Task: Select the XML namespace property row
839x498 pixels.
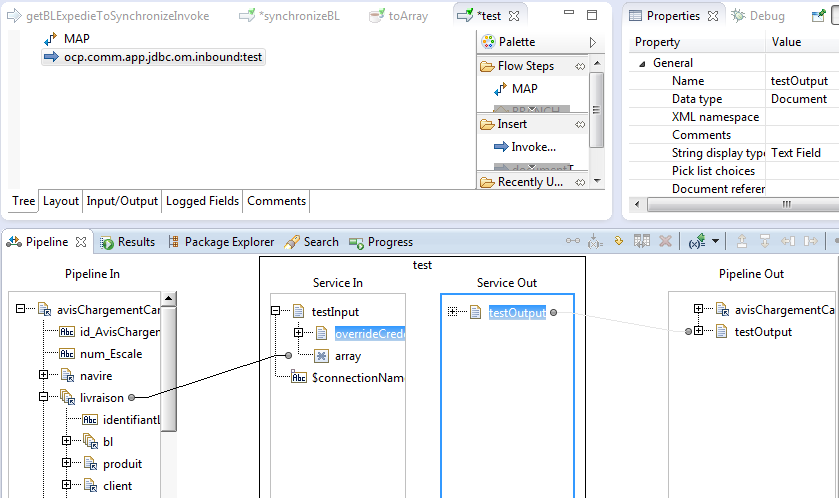Action: 734,117
